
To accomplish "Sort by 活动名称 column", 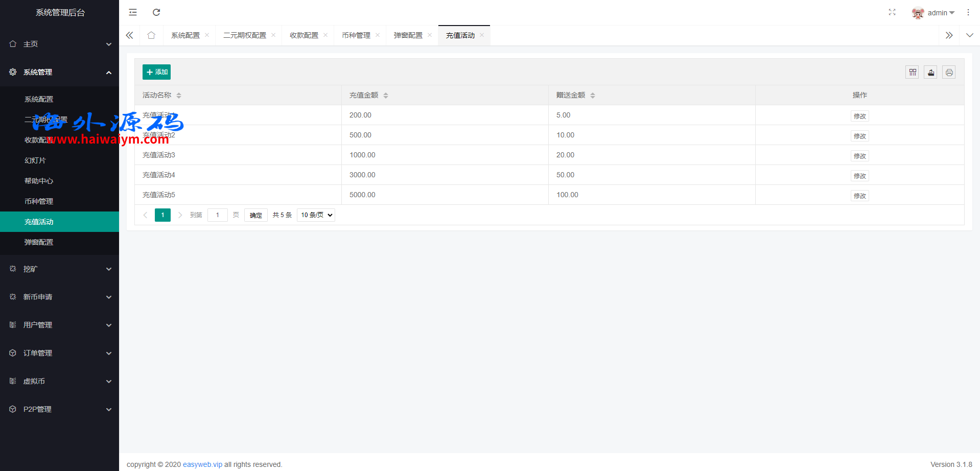I will tap(179, 96).
